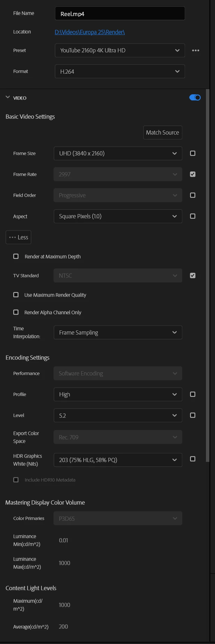Check Render Alpha Channel Only
Image resolution: width=215 pixels, height=644 pixels.
(x=16, y=312)
